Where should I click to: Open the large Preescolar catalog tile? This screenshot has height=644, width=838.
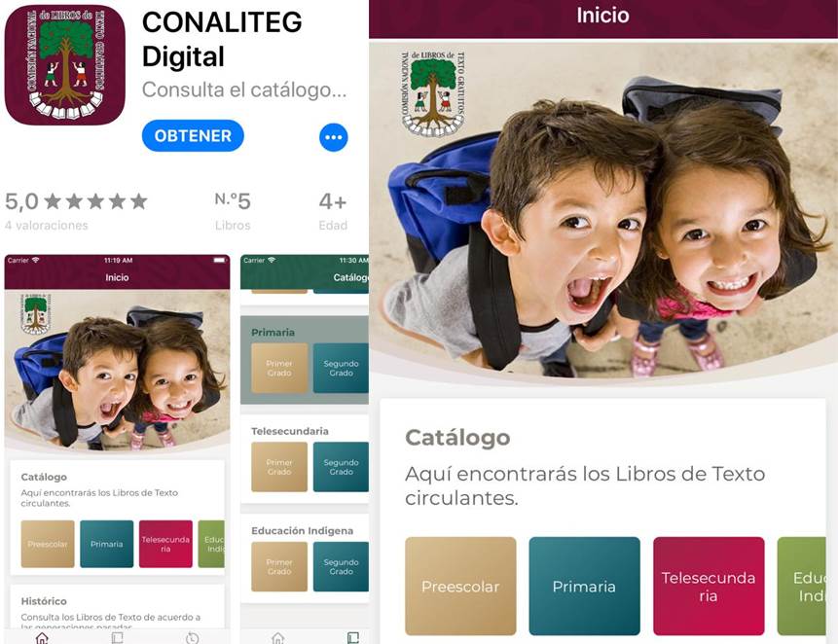460,587
